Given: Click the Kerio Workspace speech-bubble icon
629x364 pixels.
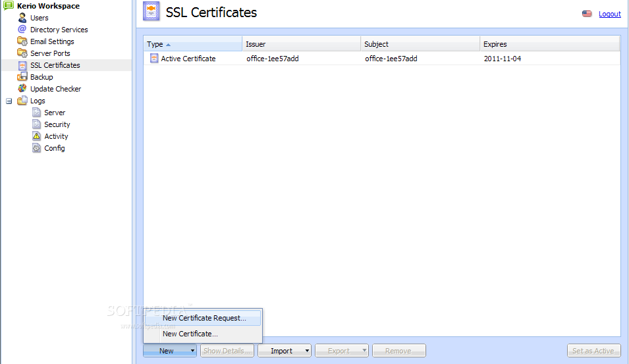Looking at the screenshot, I should point(9,6).
